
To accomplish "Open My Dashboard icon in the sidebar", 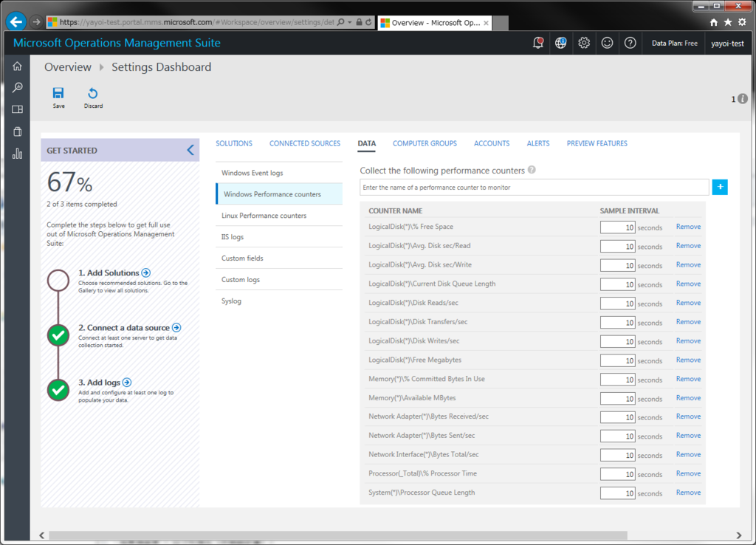I will (x=18, y=109).
